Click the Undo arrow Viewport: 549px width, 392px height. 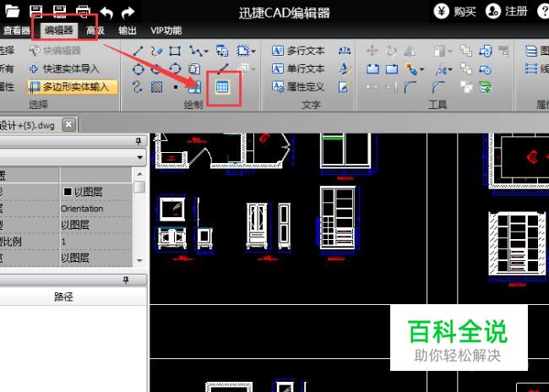(106, 13)
